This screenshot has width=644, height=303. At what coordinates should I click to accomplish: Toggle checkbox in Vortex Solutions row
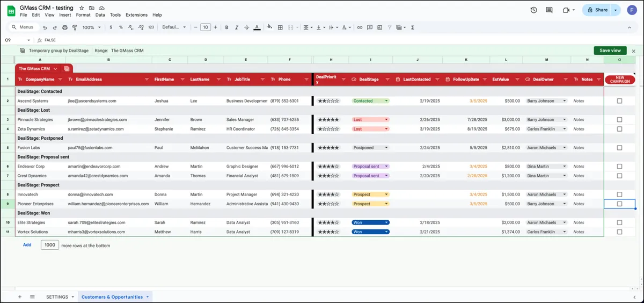(x=619, y=232)
